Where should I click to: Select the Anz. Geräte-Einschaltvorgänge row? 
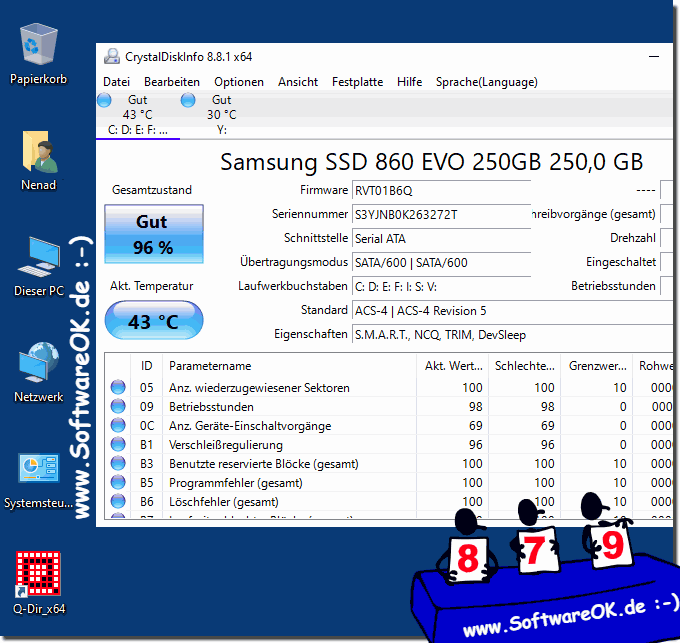click(x=389, y=425)
